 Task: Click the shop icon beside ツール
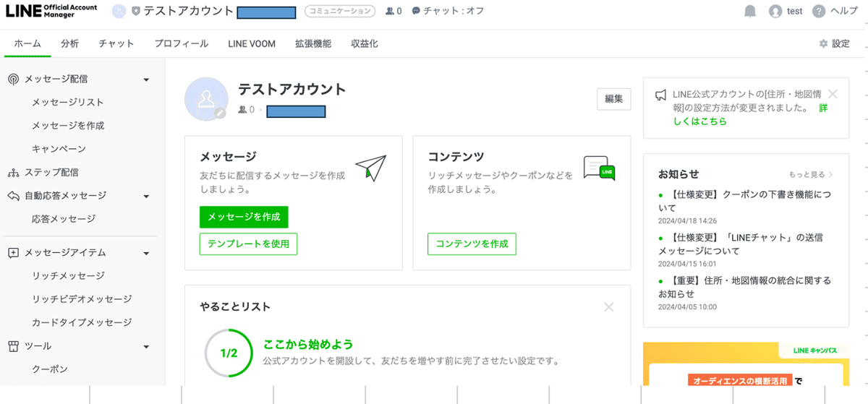click(13, 346)
